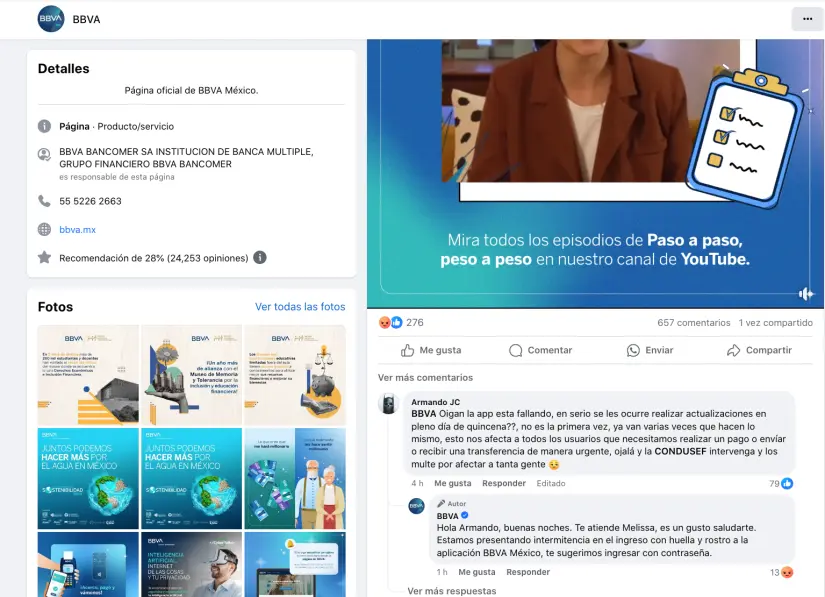This screenshot has height=597, width=825.
Task: Open the bbva.mx website link
Action: (77, 229)
